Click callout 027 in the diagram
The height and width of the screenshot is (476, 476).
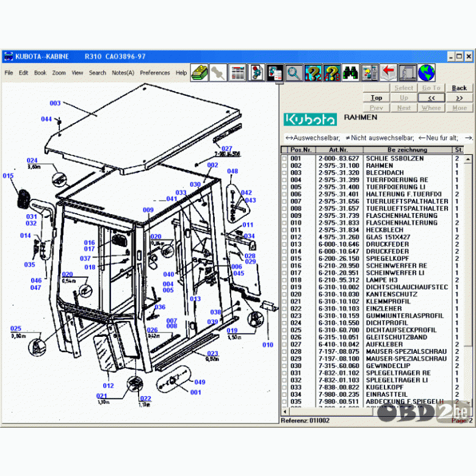click(227, 148)
